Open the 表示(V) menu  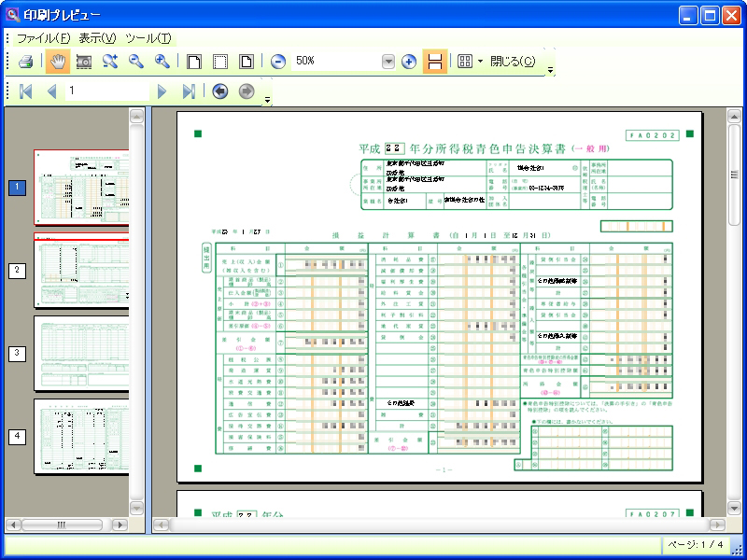coord(97,38)
